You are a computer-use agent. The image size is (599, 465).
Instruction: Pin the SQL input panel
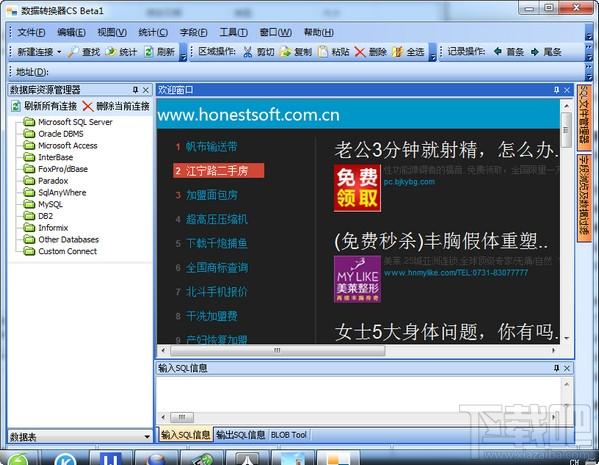(x=556, y=368)
